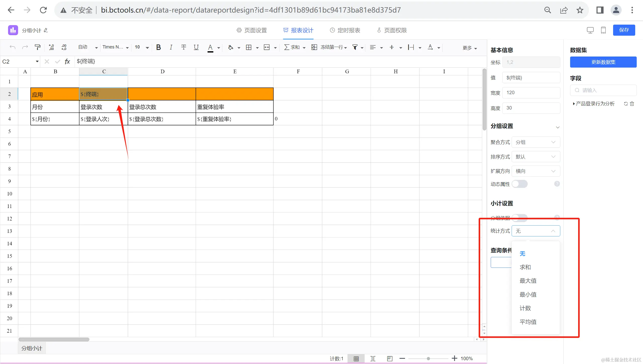Expand the 产品登录行为分析 dataset tree

pos(574,104)
